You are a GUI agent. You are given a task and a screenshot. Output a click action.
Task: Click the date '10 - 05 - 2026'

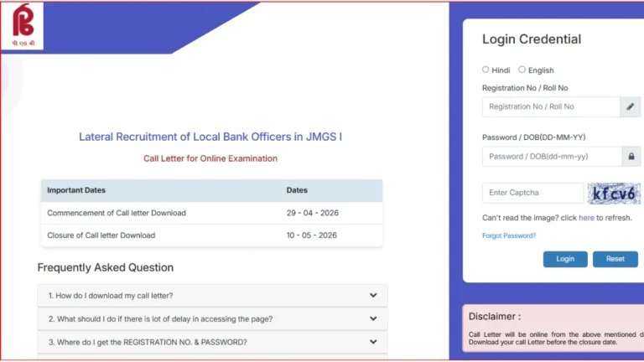(312, 235)
